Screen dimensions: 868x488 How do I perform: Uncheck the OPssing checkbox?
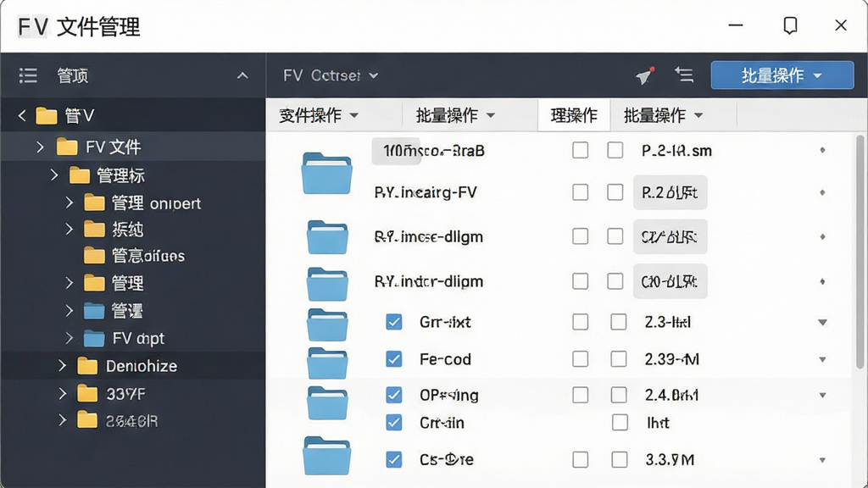(393, 395)
